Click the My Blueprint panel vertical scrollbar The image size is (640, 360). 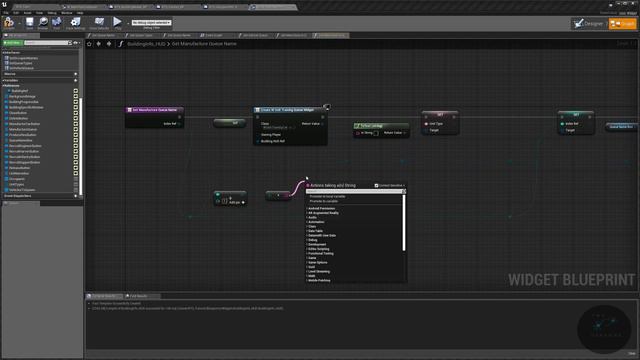(81, 147)
